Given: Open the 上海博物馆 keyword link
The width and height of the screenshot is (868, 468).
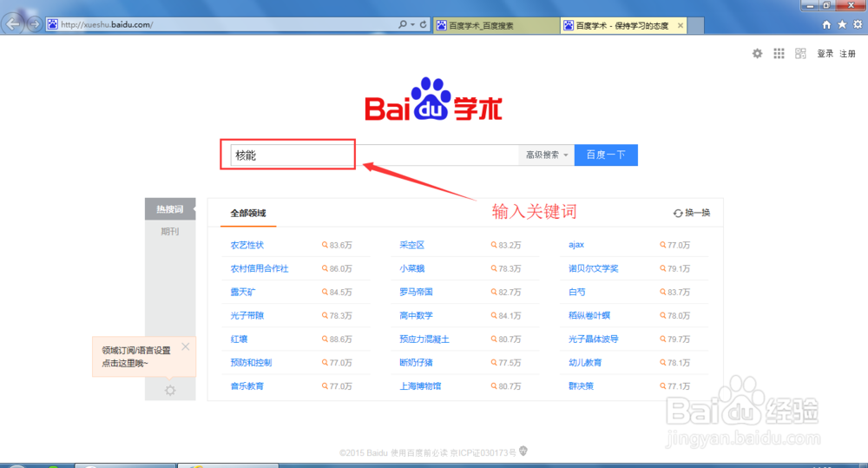Looking at the screenshot, I should coord(420,386).
